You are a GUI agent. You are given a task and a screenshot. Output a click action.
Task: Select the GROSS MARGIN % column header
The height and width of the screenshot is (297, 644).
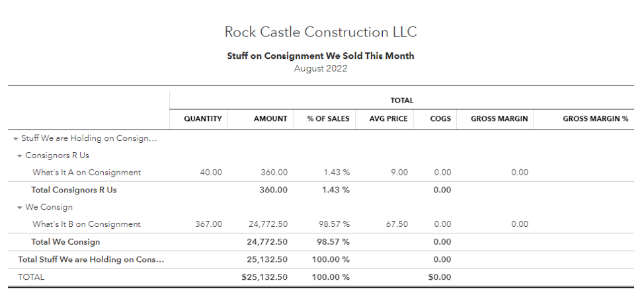coord(595,119)
